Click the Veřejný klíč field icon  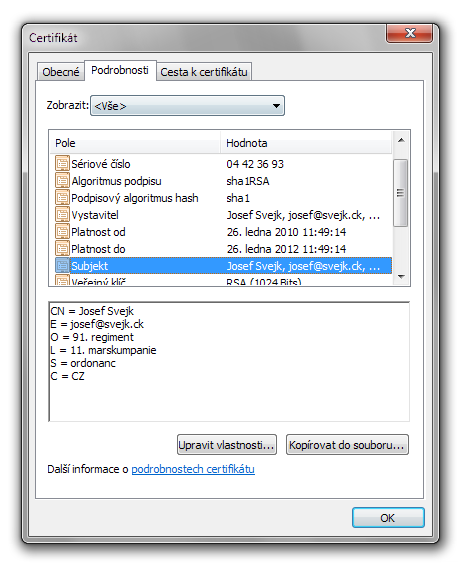[62, 281]
